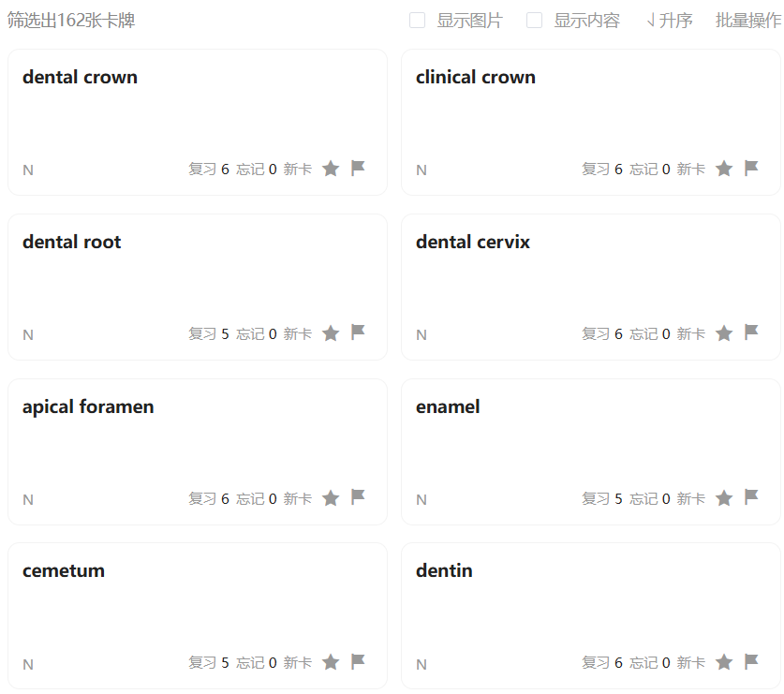784x694 pixels.
Task: Enable the 显示内容 checkbox
Action: (x=534, y=21)
